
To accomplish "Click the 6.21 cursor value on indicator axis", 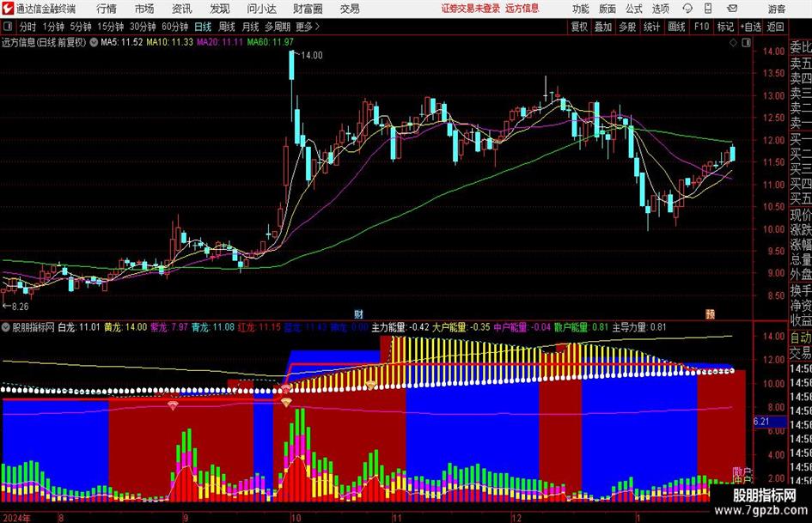I will pos(761,422).
